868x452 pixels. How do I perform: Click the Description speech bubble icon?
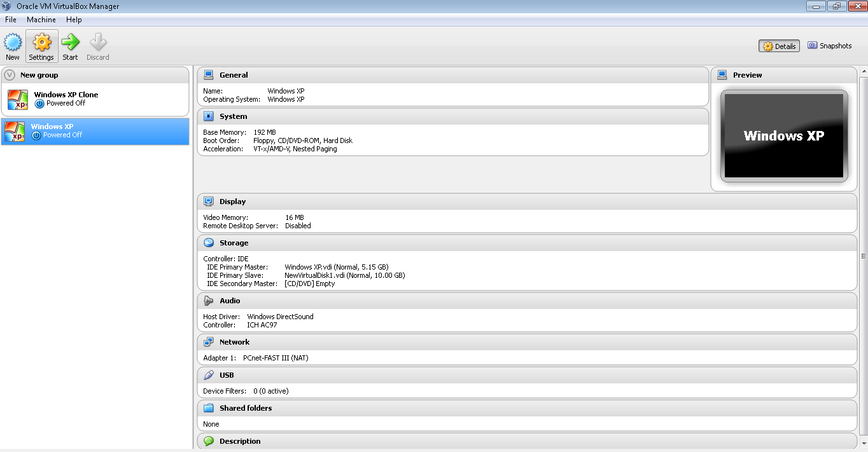click(208, 441)
